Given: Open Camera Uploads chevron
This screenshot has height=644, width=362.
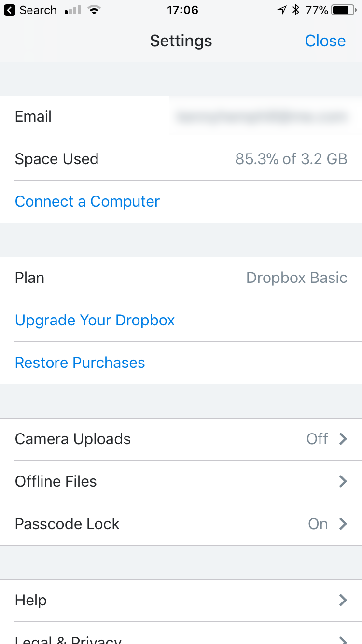Looking at the screenshot, I should pyautogui.click(x=343, y=439).
